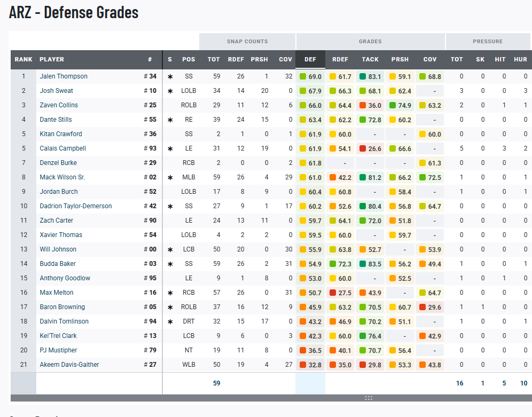The image size is (532, 417).
Task: Open Josh Sweat's player page
Action: click(x=56, y=91)
